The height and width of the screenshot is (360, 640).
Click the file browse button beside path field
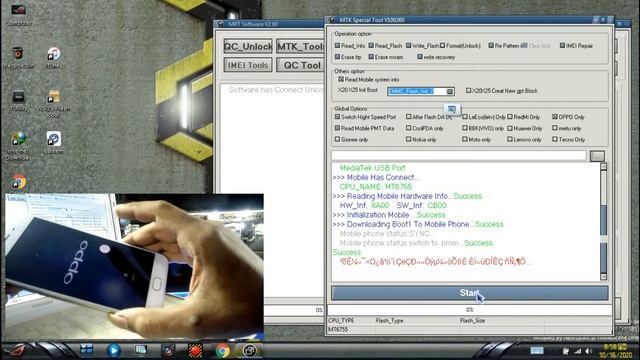pos(597,156)
